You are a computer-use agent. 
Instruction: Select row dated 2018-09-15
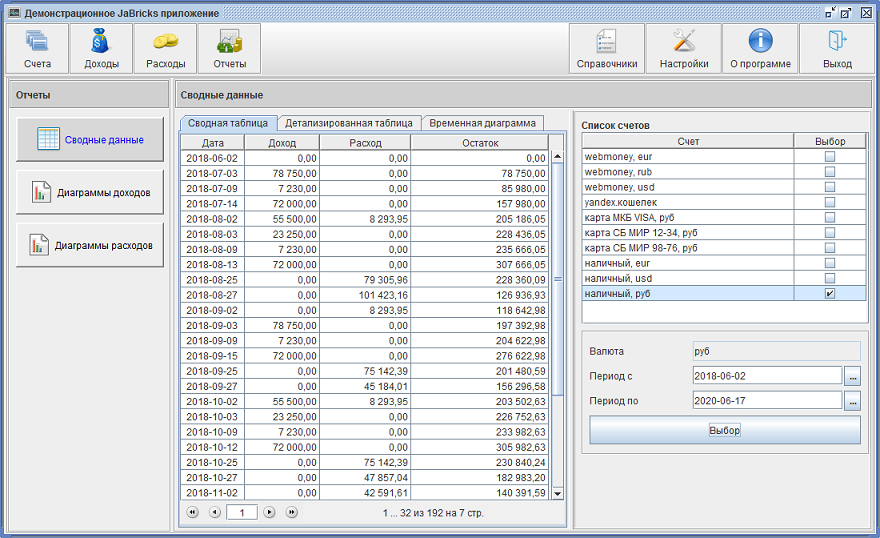pyautogui.click(x=364, y=356)
